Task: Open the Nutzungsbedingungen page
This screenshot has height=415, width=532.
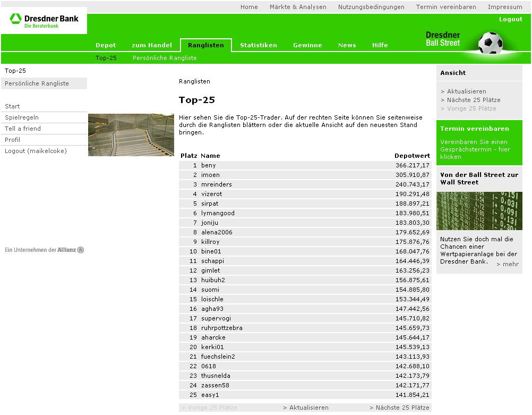Action: pos(371,7)
